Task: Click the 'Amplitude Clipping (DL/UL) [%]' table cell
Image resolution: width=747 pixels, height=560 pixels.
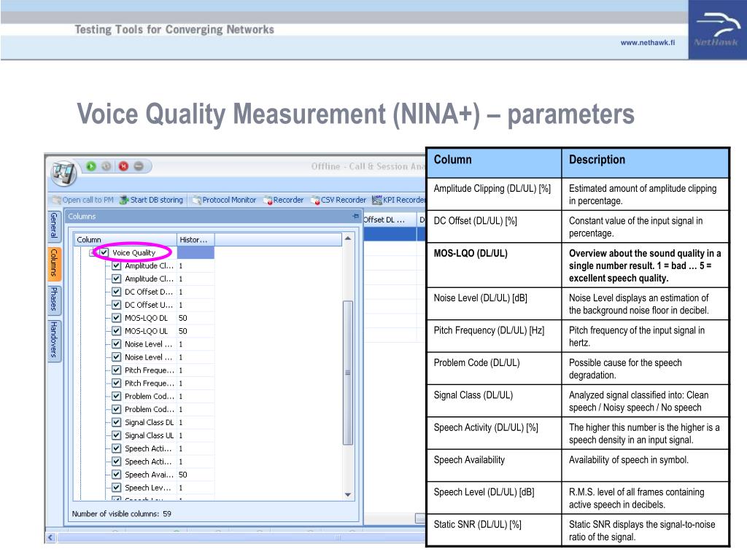Action: (494, 194)
